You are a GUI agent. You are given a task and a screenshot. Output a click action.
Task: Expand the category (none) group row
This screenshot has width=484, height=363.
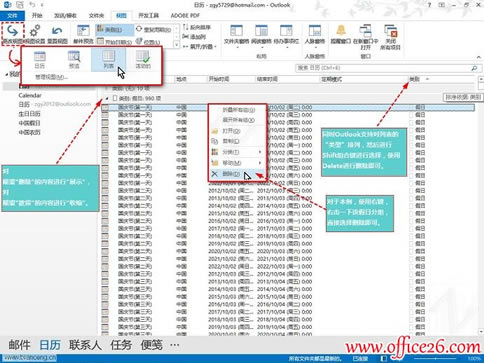point(107,88)
